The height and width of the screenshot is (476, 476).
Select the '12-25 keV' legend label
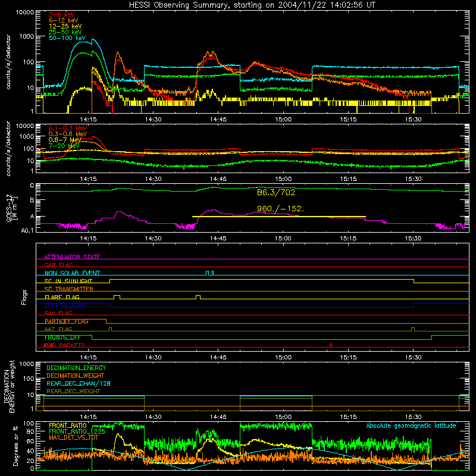65,26
